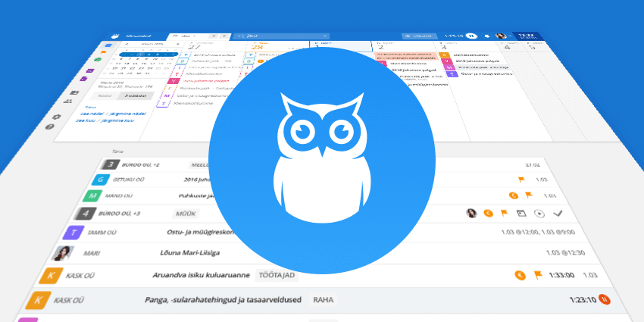Click the 1.03 @12:30 time text
The image size is (644, 322).
[x=565, y=253]
